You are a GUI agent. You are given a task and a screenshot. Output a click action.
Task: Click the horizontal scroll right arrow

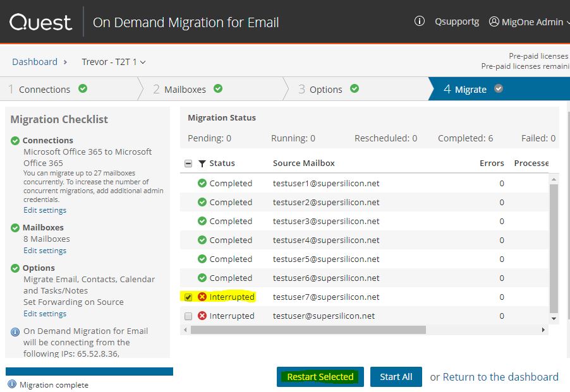(x=543, y=330)
